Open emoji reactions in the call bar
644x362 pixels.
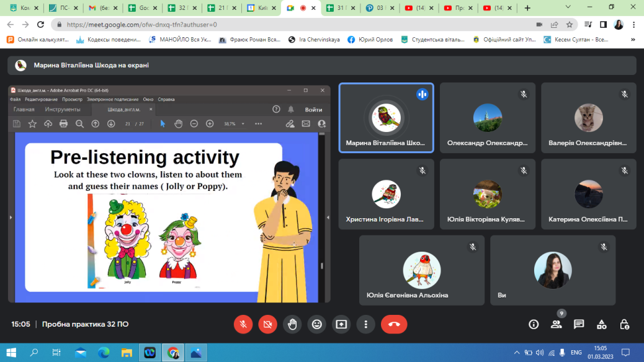click(317, 324)
